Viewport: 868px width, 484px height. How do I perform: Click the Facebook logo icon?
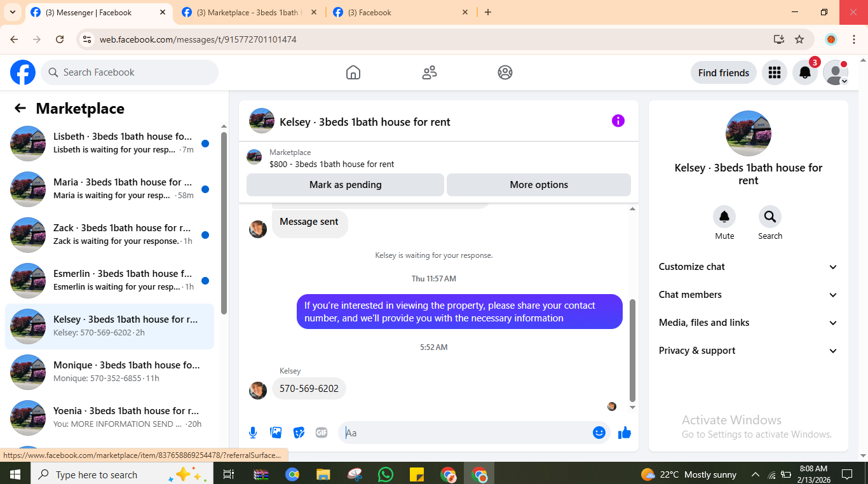point(23,72)
